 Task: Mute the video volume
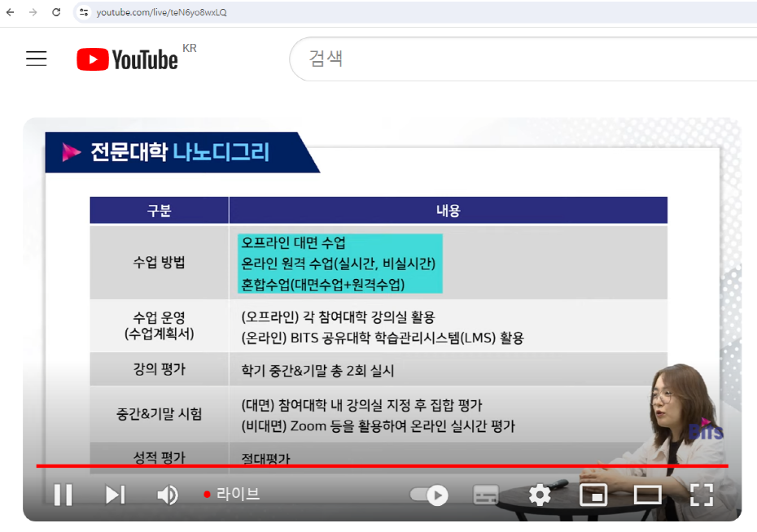coord(168,495)
